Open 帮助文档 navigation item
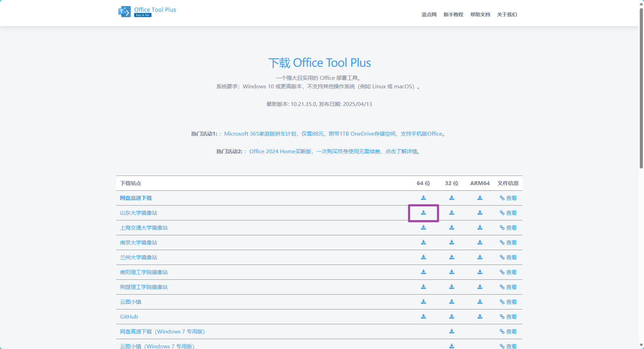The height and width of the screenshot is (349, 644). point(480,14)
